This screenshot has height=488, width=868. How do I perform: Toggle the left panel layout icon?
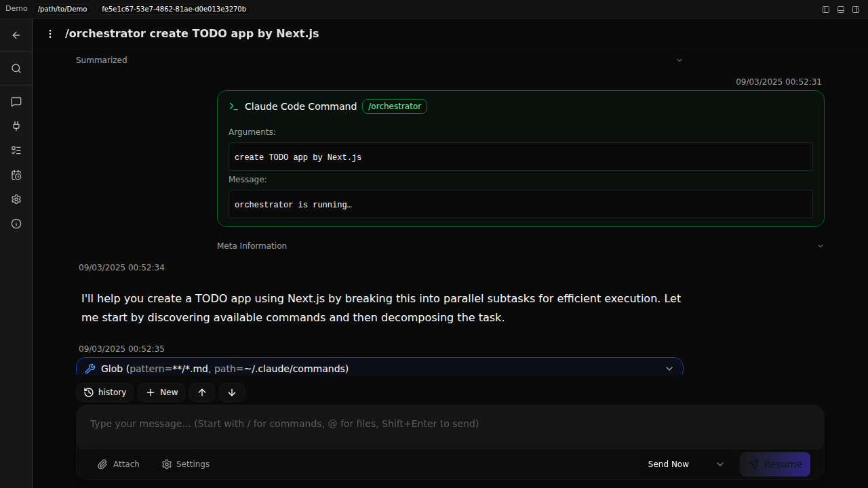pos(826,9)
